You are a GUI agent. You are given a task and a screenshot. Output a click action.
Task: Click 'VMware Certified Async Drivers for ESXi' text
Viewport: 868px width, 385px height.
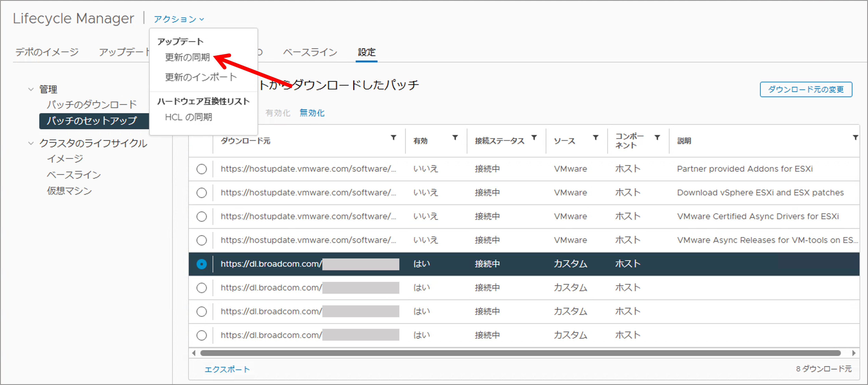758,216
